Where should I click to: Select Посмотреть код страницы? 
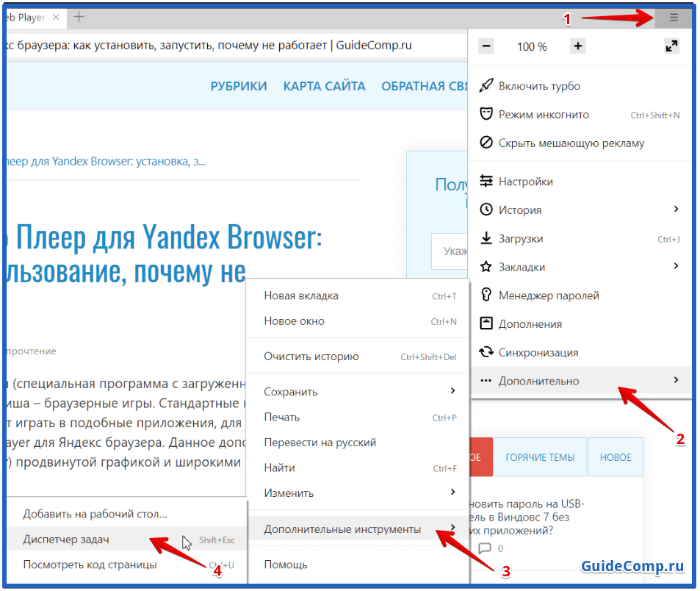126,565
